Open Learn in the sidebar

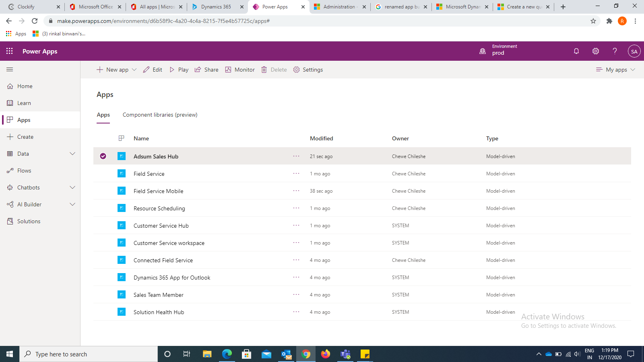pos(24,103)
